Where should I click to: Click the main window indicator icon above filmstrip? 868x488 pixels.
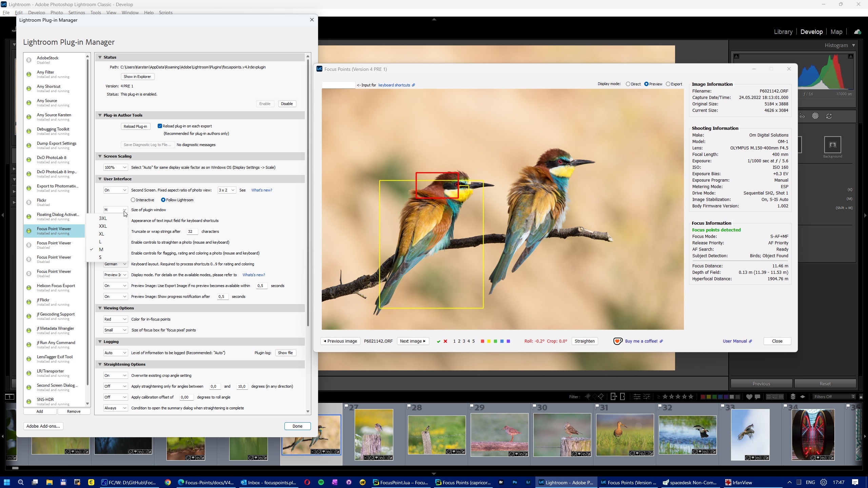coord(9,396)
